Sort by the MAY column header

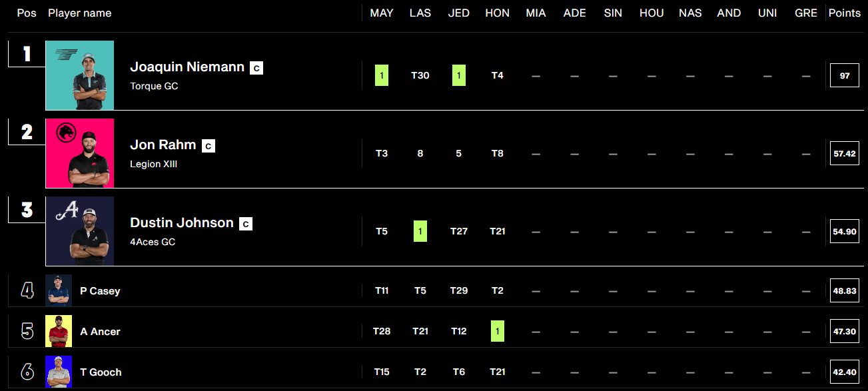click(382, 13)
